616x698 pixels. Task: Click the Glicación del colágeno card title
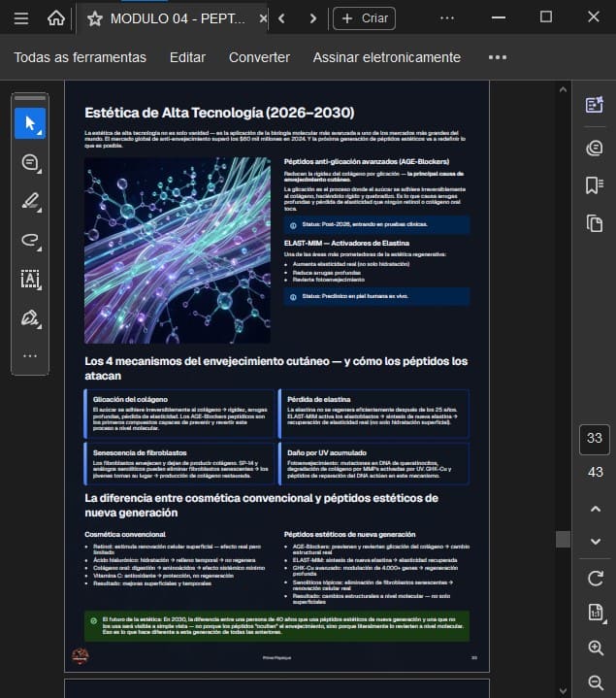pos(130,399)
